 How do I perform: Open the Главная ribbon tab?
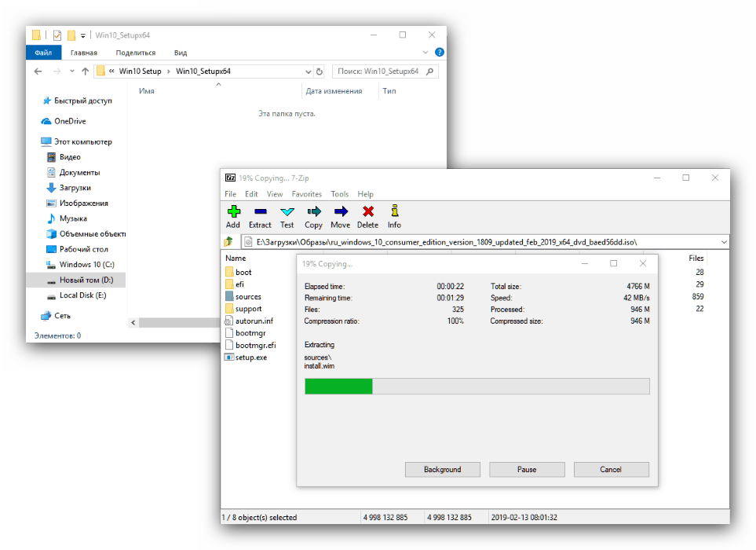[x=84, y=53]
